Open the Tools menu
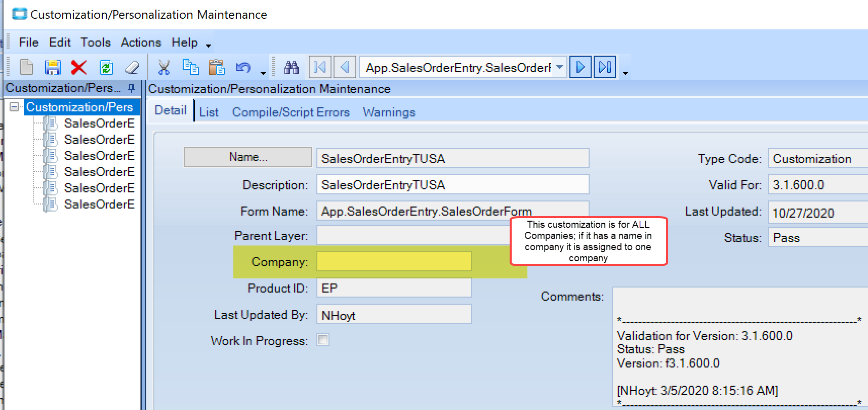Image resolution: width=868 pixels, height=410 pixels. click(96, 43)
